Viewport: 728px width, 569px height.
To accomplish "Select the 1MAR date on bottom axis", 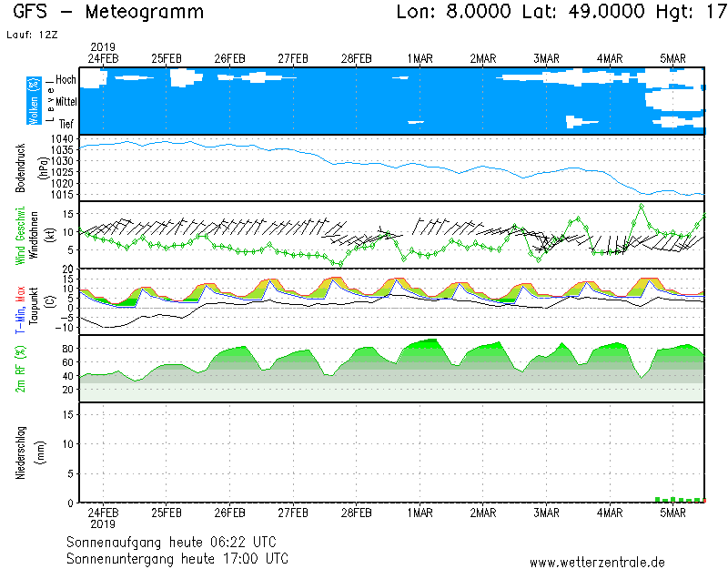I will click(x=420, y=512).
